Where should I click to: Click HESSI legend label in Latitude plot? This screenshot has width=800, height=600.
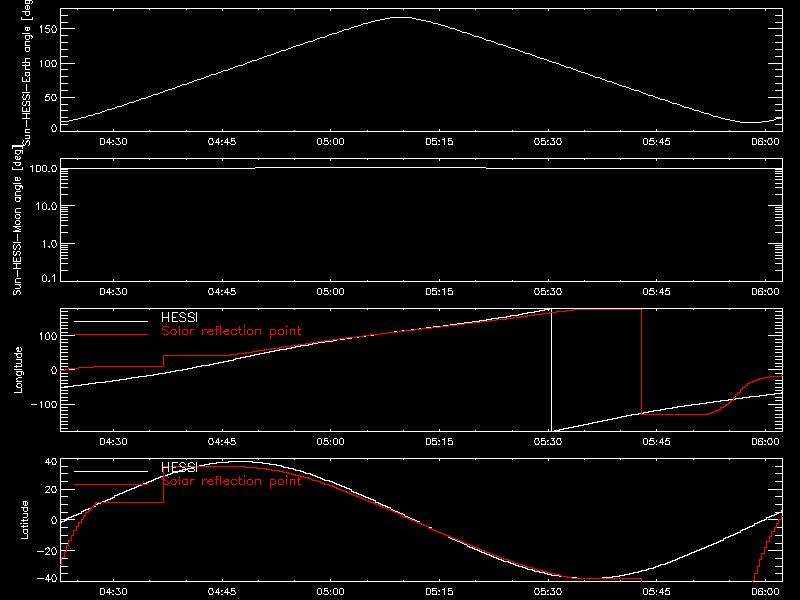tap(179, 467)
